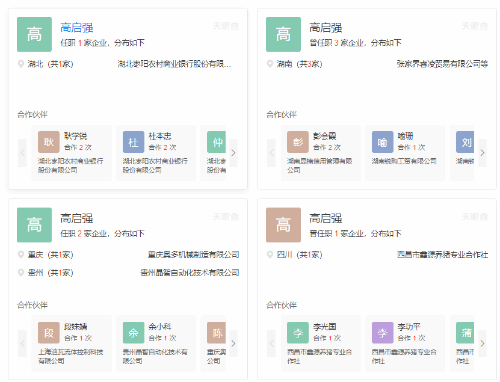The image size is (500, 382).
Task: Click the green 高 avatar in the 湖北 card
Action: [x=34, y=34]
